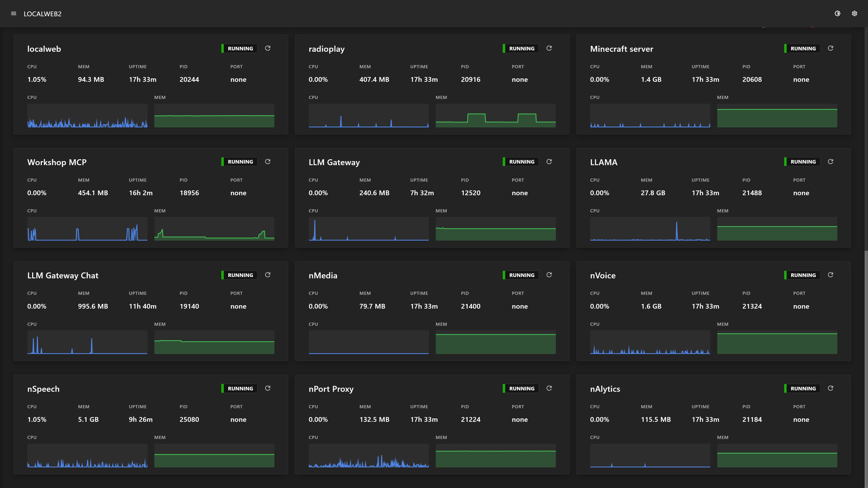Click the RUNNING badge on localweb
Viewport: 868px width, 488px height.
click(239, 49)
